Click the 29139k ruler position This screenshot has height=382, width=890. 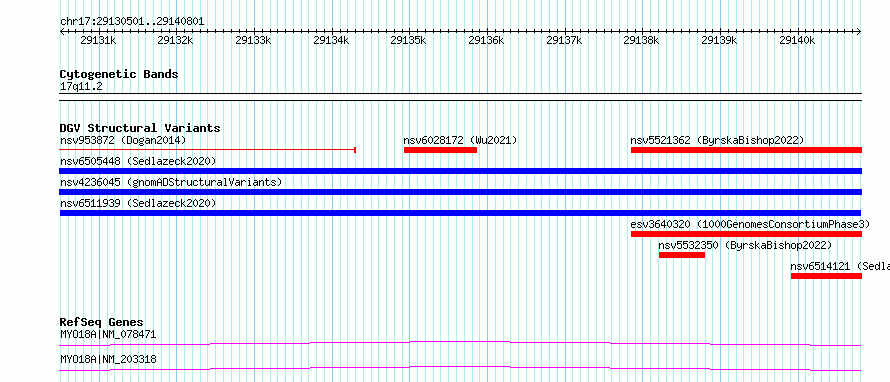click(720, 40)
